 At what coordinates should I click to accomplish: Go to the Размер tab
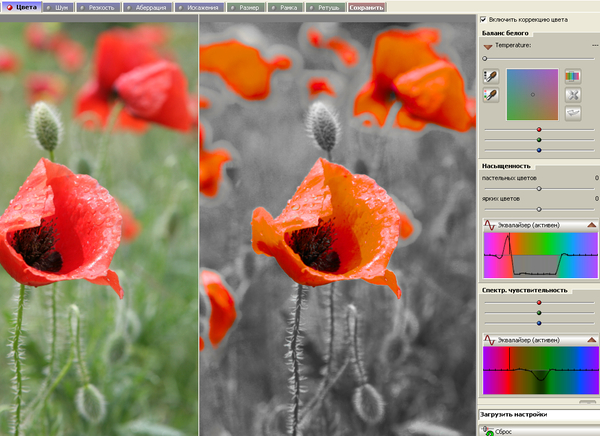[246, 7]
